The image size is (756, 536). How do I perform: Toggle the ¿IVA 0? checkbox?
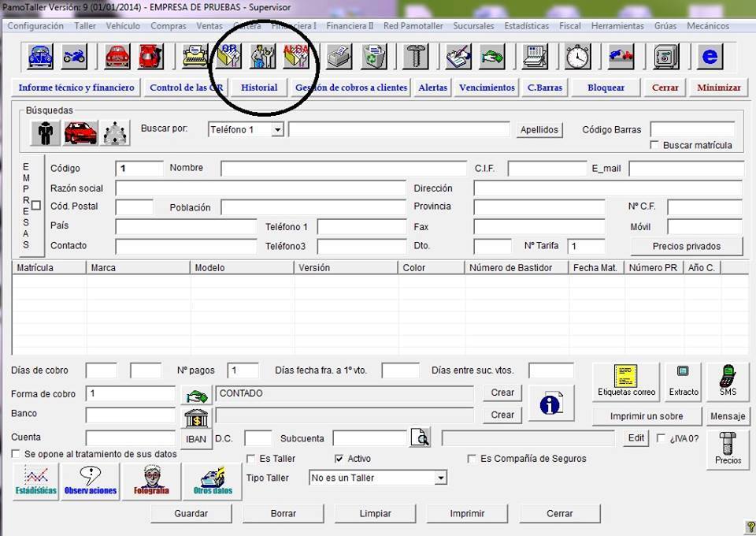[661, 438]
